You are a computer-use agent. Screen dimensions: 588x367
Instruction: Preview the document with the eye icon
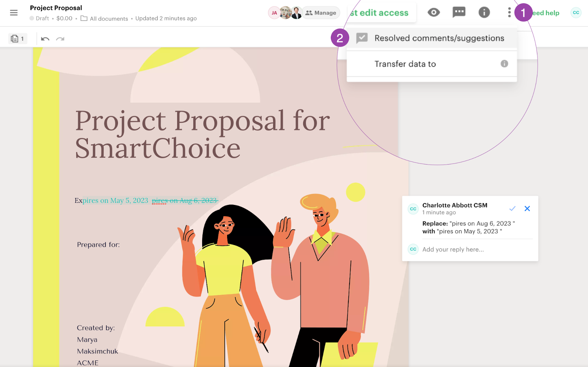[x=434, y=12]
